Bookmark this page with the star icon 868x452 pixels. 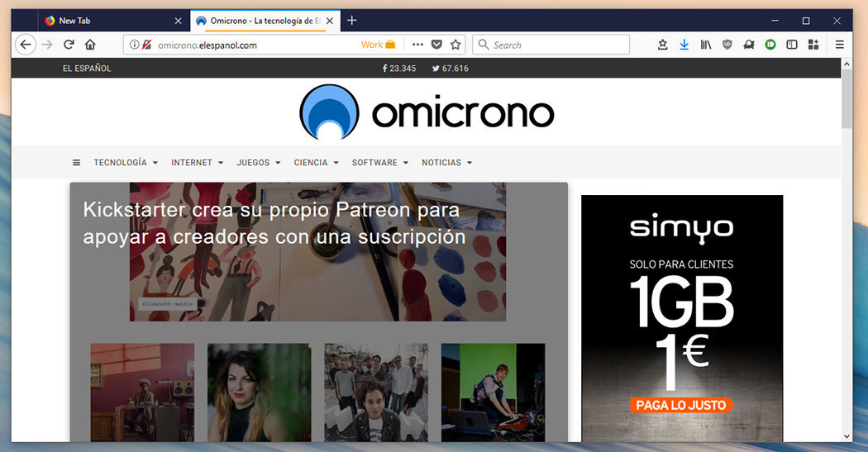click(x=455, y=45)
